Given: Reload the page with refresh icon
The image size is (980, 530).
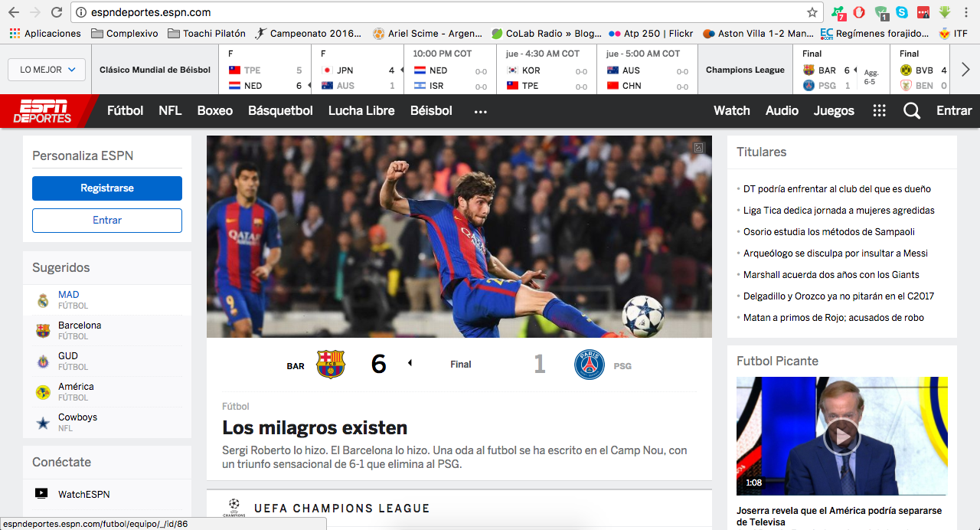Looking at the screenshot, I should (x=56, y=12).
